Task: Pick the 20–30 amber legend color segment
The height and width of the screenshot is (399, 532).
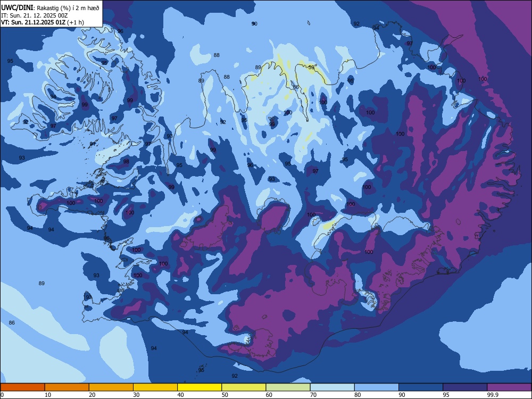Action: click(x=111, y=387)
